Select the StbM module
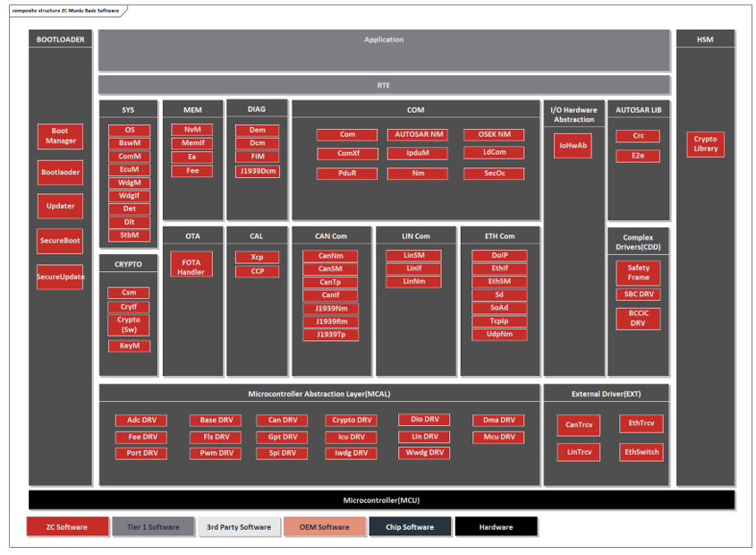Screen dimensions: 756x555 point(129,235)
